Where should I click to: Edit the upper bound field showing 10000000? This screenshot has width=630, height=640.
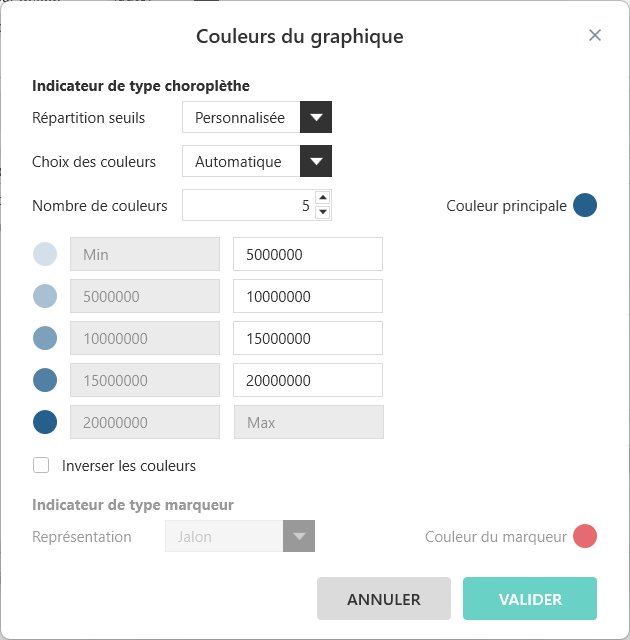[x=307, y=297]
